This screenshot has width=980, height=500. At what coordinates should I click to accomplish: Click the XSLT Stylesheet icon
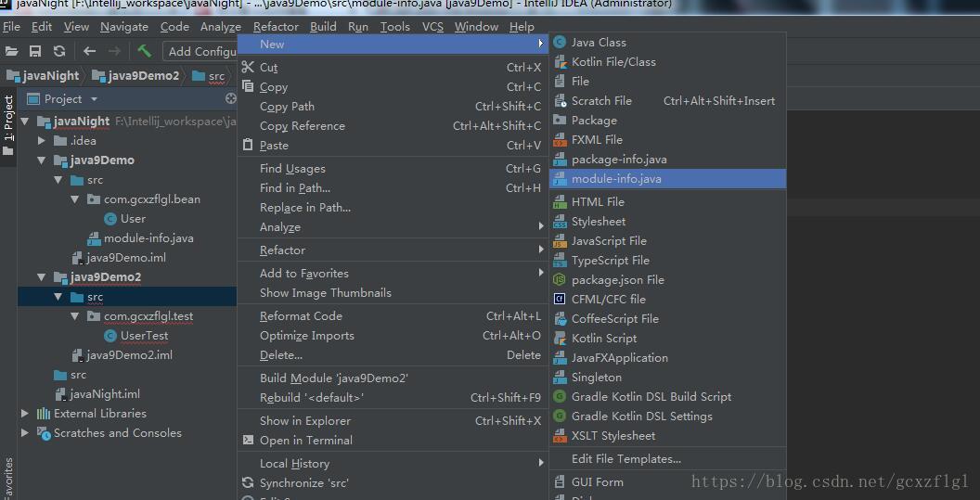point(560,436)
